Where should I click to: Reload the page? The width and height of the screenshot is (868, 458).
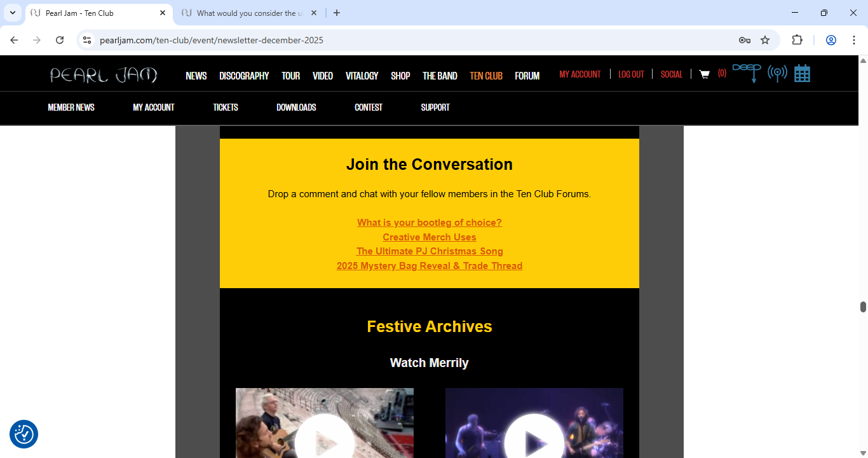60,40
